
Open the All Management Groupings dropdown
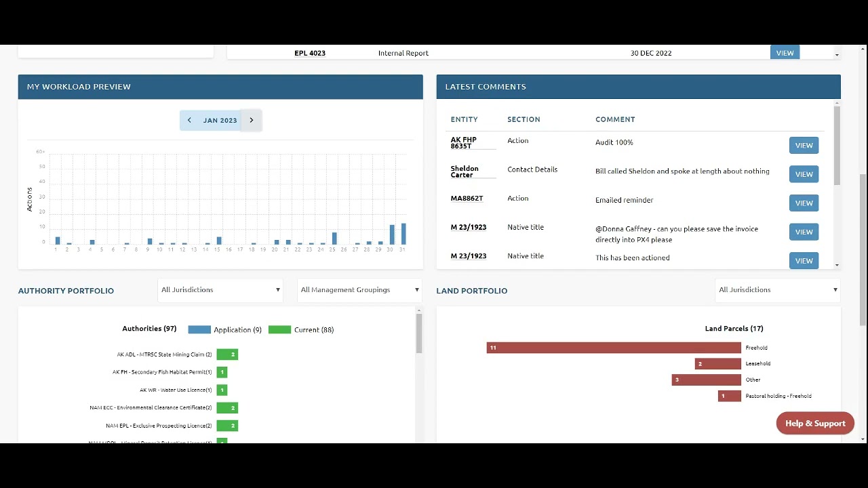coord(359,290)
